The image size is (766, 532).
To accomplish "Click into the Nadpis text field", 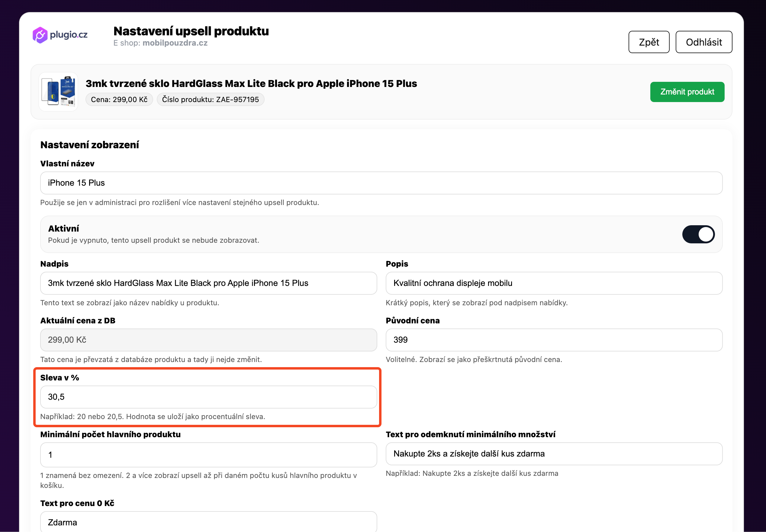I will point(208,283).
